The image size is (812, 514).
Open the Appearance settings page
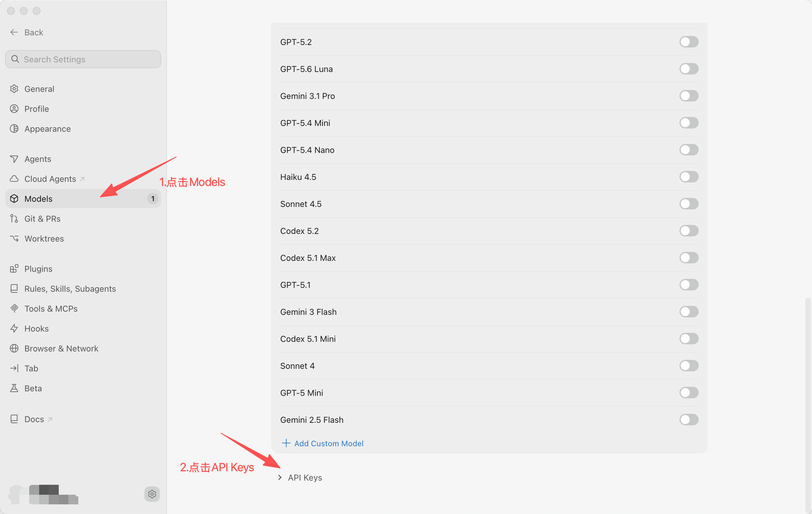point(83,128)
